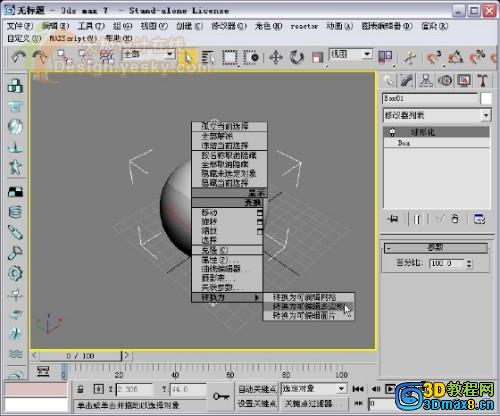Open the Display command panel tab
The image size is (500, 416).
[x=464, y=81]
